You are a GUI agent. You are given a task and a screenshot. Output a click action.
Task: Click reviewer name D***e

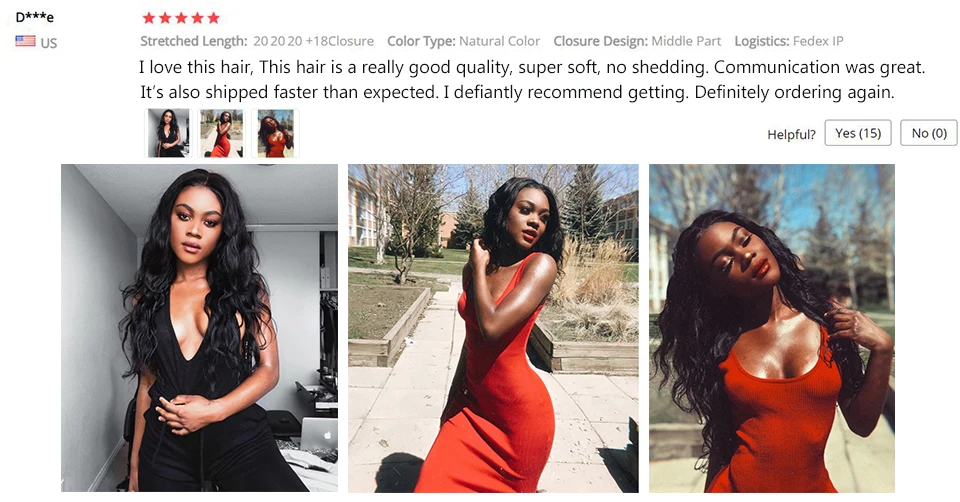tap(34, 17)
